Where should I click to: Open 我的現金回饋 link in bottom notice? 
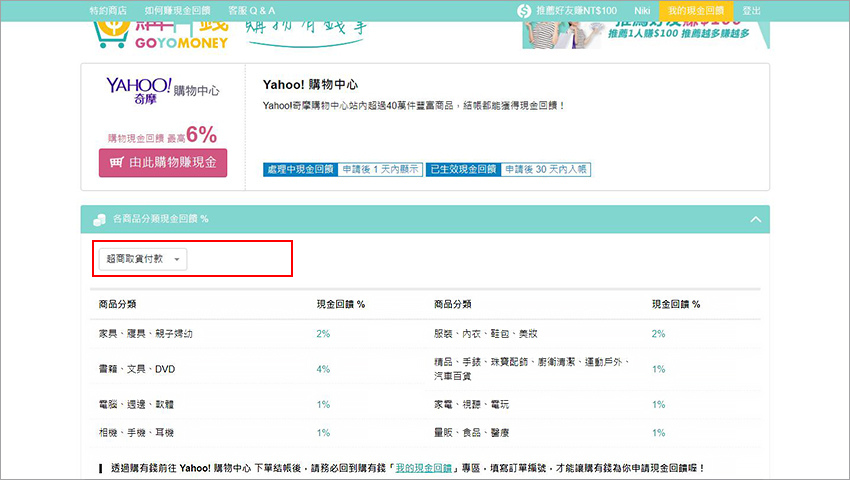tap(423, 468)
